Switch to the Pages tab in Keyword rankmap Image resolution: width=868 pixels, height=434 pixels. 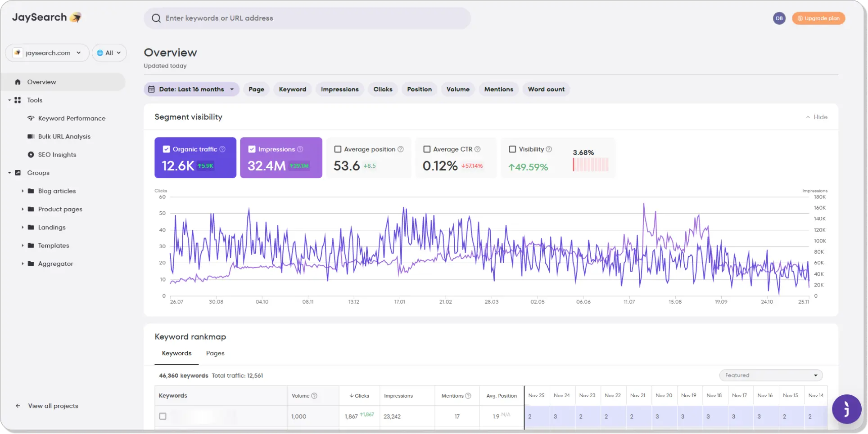click(215, 353)
